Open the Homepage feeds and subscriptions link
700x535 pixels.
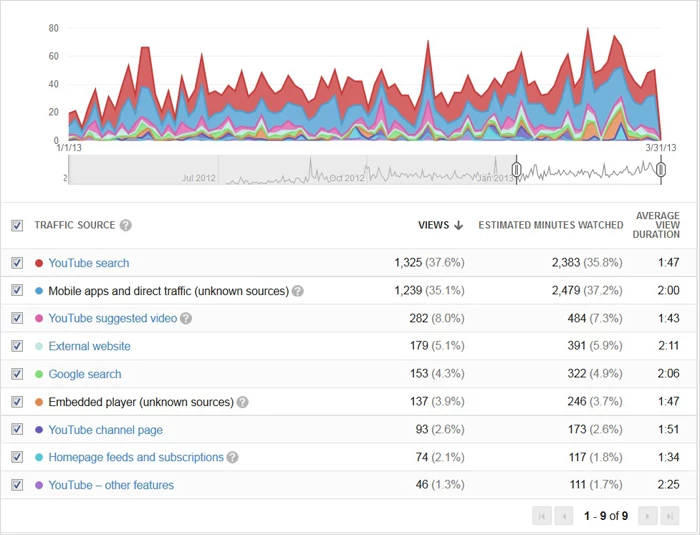click(x=136, y=457)
